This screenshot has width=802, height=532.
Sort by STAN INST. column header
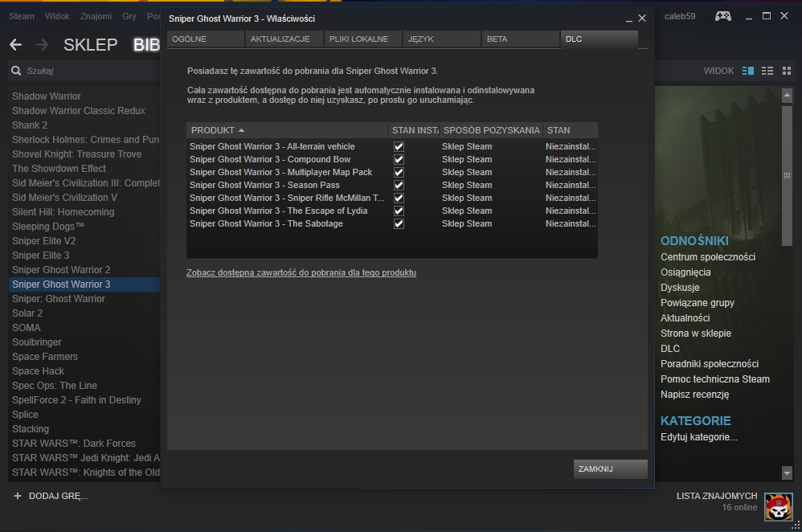coord(414,130)
